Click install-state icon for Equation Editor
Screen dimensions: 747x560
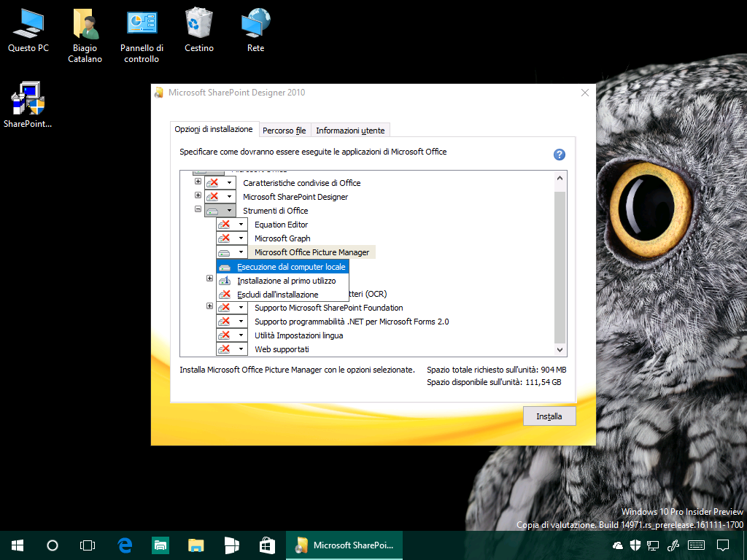pyautogui.click(x=225, y=225)
